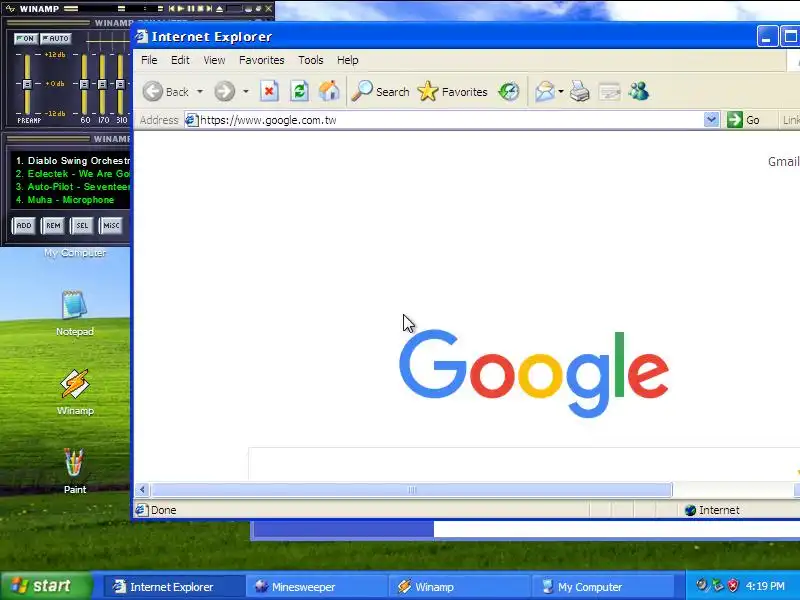Viewport: 800px width, 600px height.
Task: Toggle the Winamp equalizer ON button
Action: coord(25,38)
